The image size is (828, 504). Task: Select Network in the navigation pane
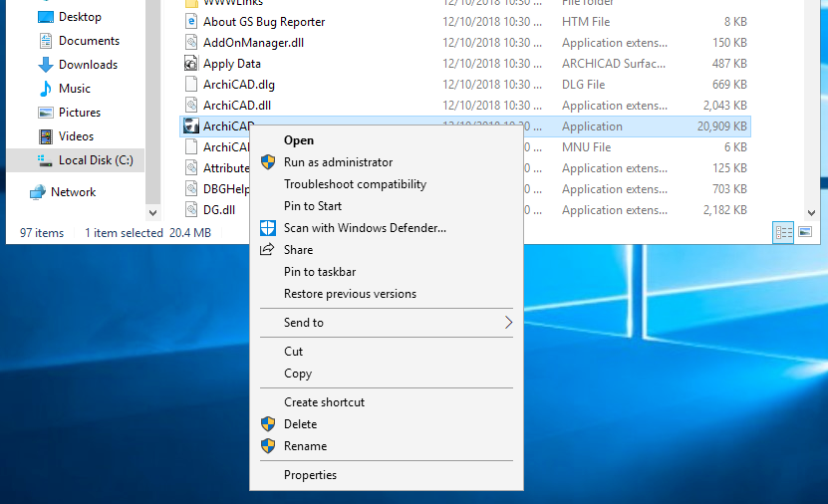tap(73, 192)
